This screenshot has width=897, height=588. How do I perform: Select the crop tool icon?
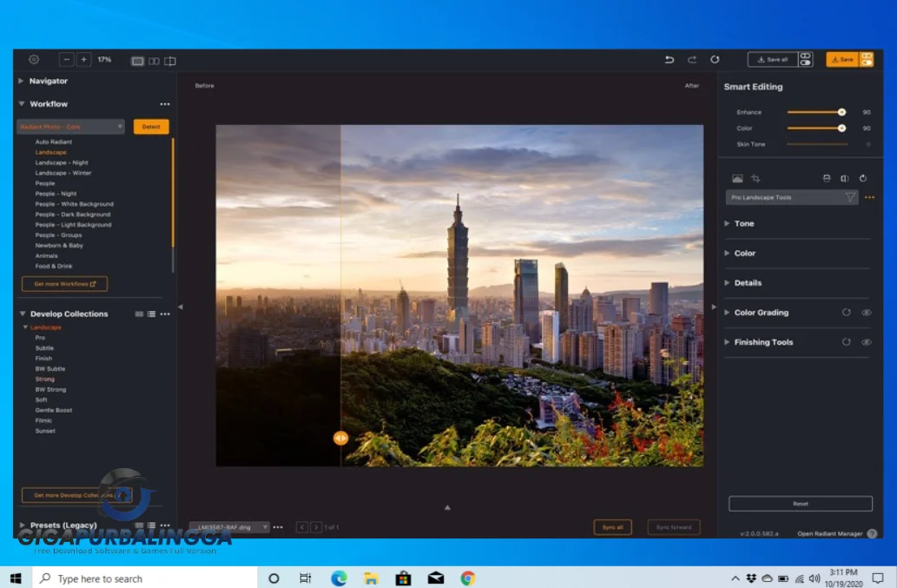(755, 178)
